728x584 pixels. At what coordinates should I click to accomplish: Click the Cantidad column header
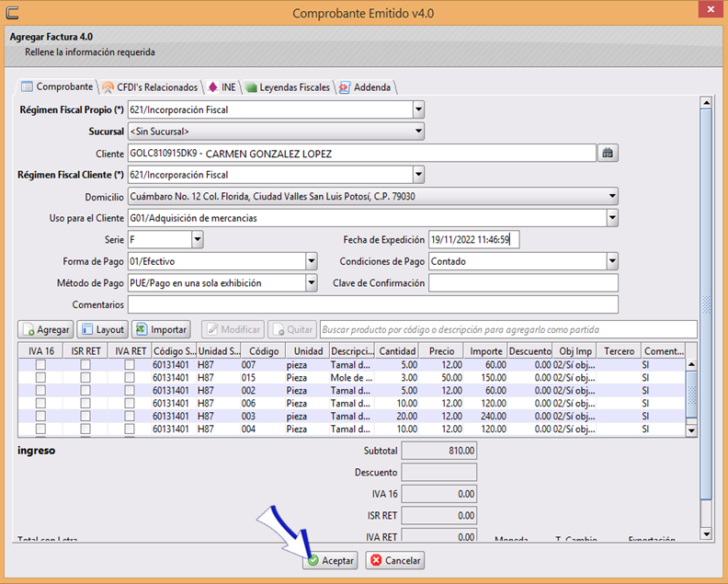(x=397, y=351)
